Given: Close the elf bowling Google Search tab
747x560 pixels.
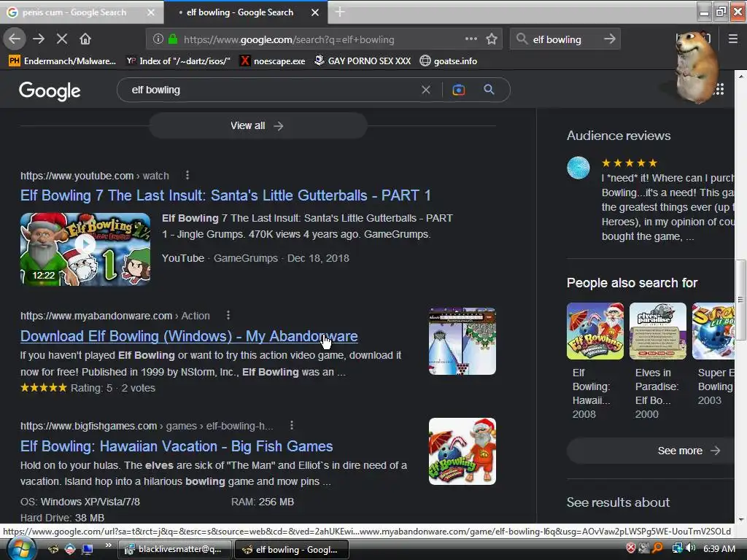Looking at the screenshot, I should 315,12.
